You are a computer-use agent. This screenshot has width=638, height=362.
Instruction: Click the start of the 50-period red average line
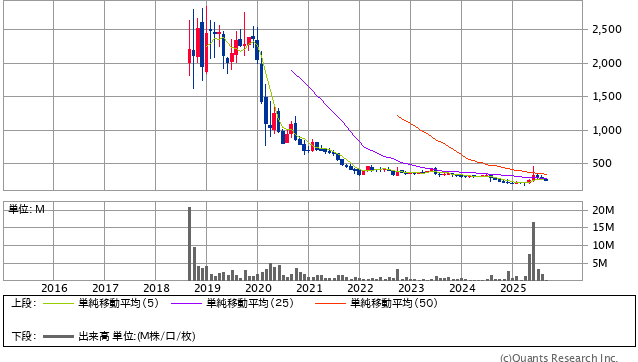coord(397,116)
